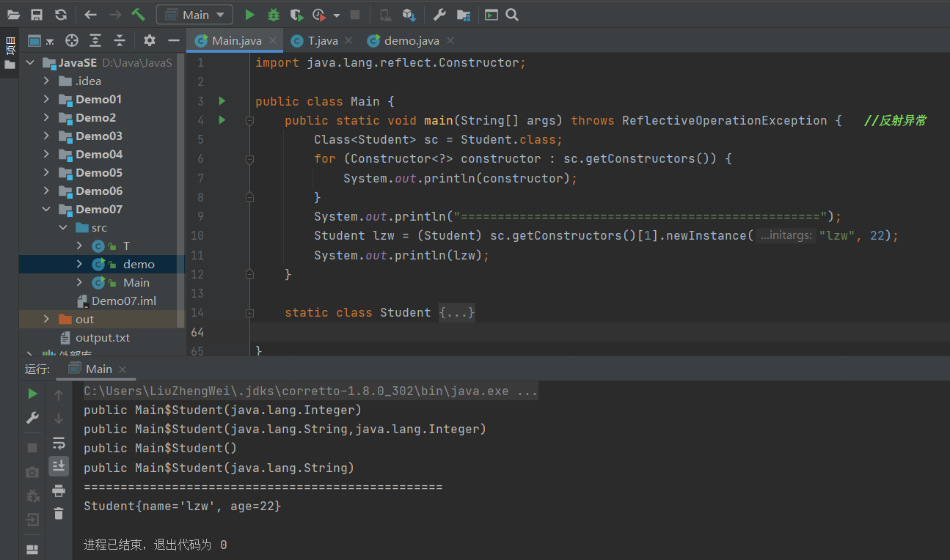Collapse the JavaSE project root node

(30, 63)
